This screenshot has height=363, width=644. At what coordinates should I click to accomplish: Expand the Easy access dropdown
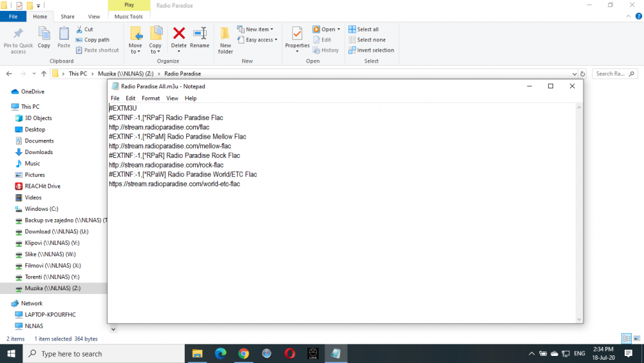[257, 40]
